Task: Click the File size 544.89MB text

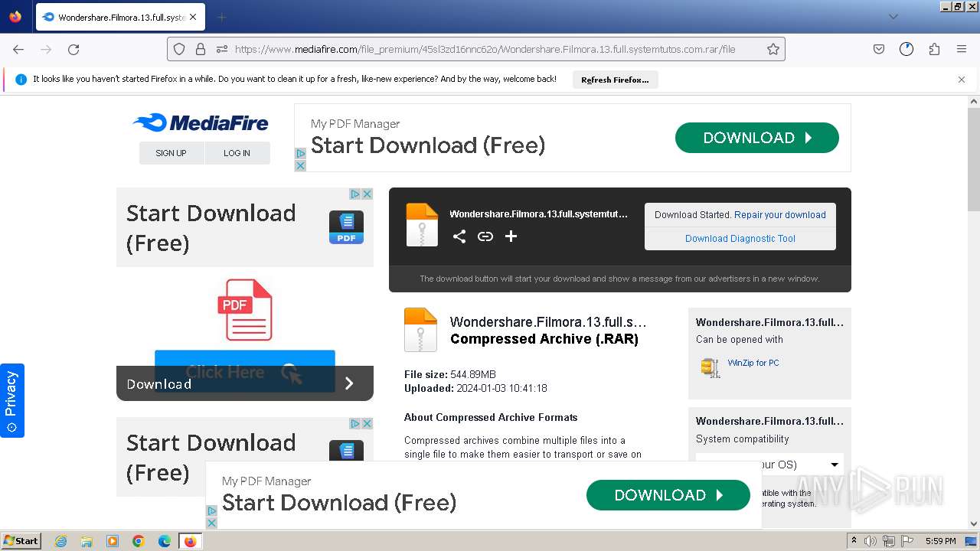Action: (x=450, y=374)
